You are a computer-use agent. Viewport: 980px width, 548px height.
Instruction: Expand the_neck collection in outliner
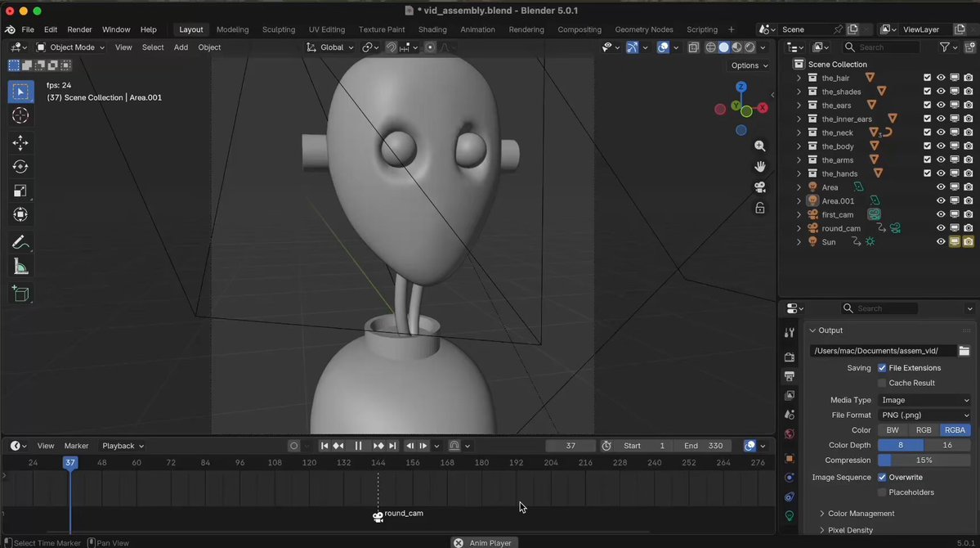pyautogui.click(x=798, y=133)
